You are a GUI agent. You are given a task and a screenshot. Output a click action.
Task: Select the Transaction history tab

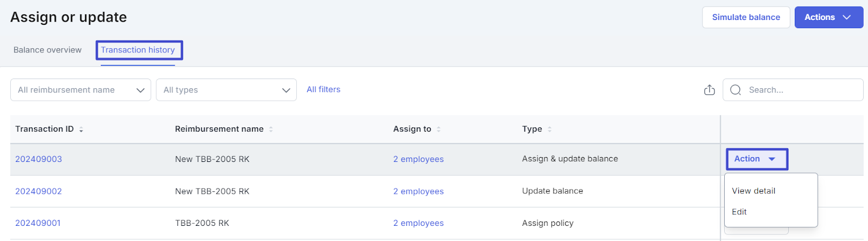[138, 50]
